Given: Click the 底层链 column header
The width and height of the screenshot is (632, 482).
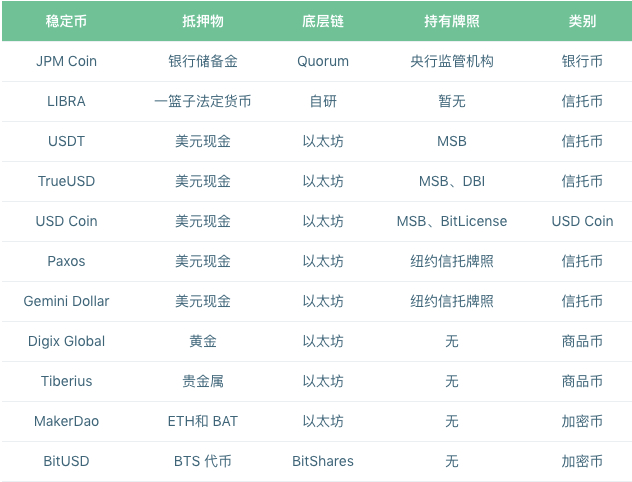Looking at the screenshot, I should point(323,21).
